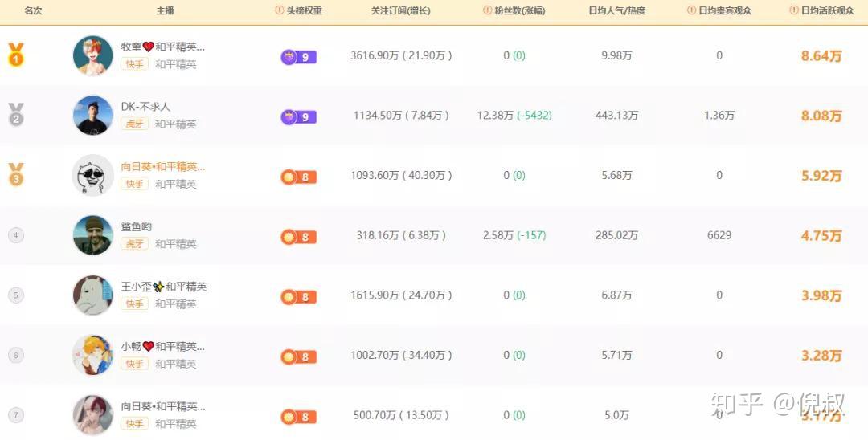Open streamer DK-不求人 profile link

click(145, 107)
